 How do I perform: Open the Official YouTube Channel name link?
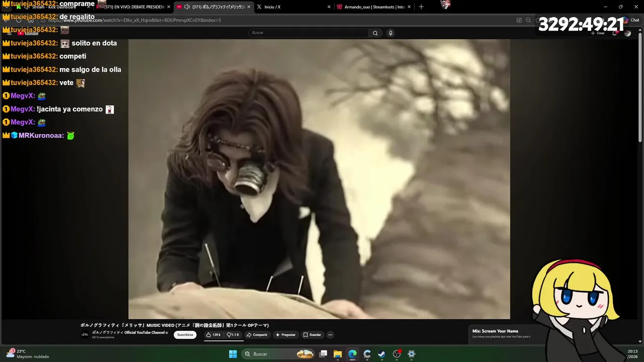tap(129, 332)
